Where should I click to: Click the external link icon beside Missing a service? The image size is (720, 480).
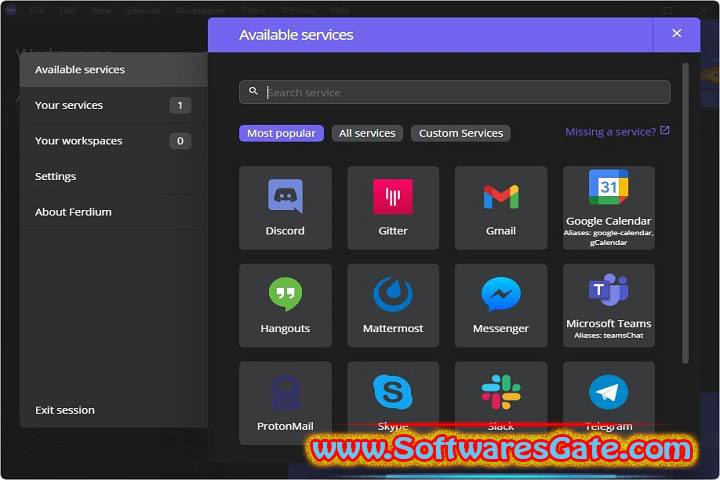tap(664, 131)
